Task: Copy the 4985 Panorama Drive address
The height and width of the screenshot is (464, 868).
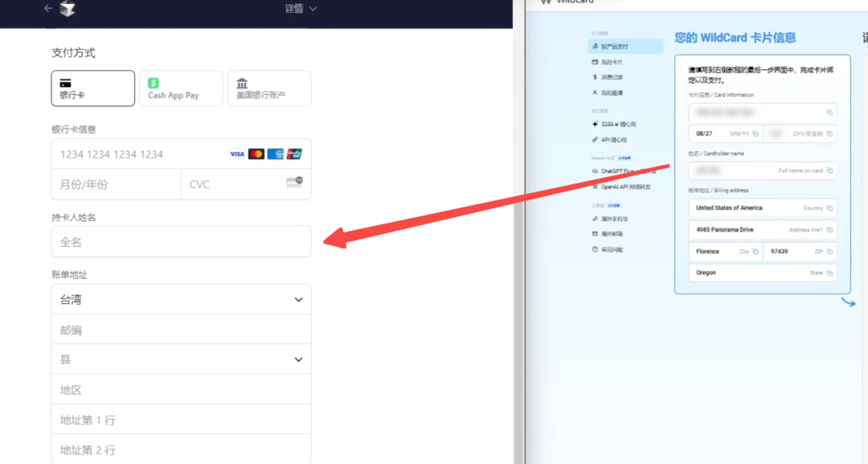Action: pyautogui.click(x=829, y=230)
